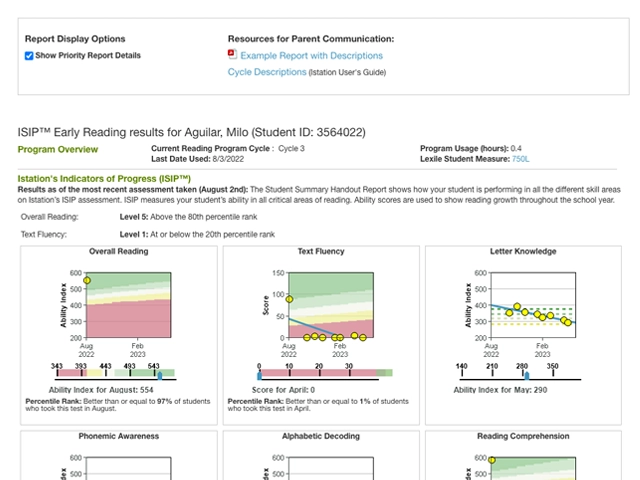The width and height of the screenshot is (640, 480).
Task: Open Example Report with Descriptions link
Action: click(x=311, y=56)
